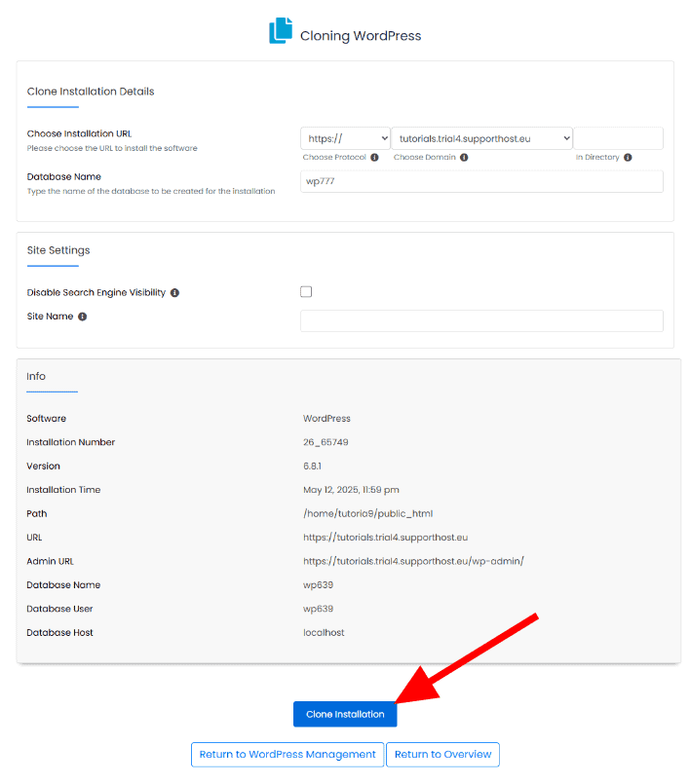Click Return to Overview button
Image resolution: width=690 pixels, height=784 pixels.
coord(442,754)
